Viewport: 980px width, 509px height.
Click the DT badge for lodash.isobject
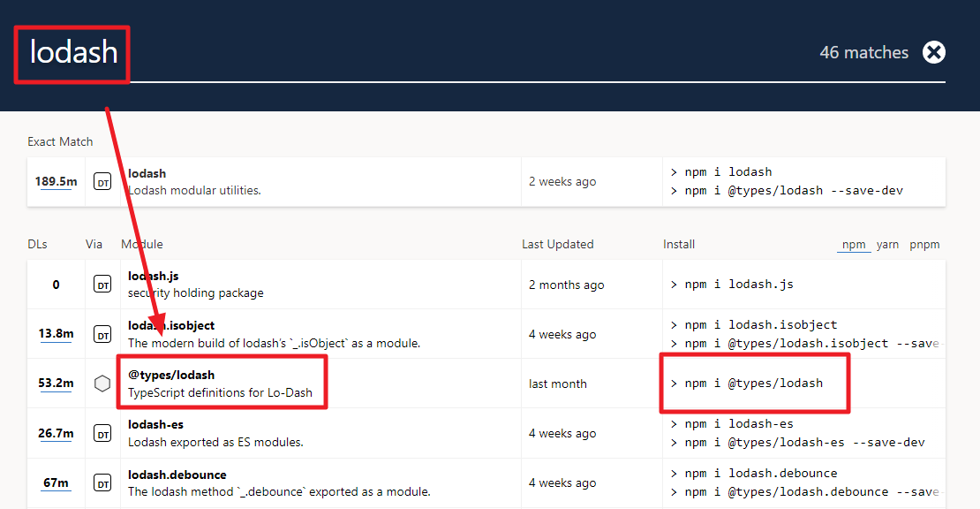click(x=103, y=333)
